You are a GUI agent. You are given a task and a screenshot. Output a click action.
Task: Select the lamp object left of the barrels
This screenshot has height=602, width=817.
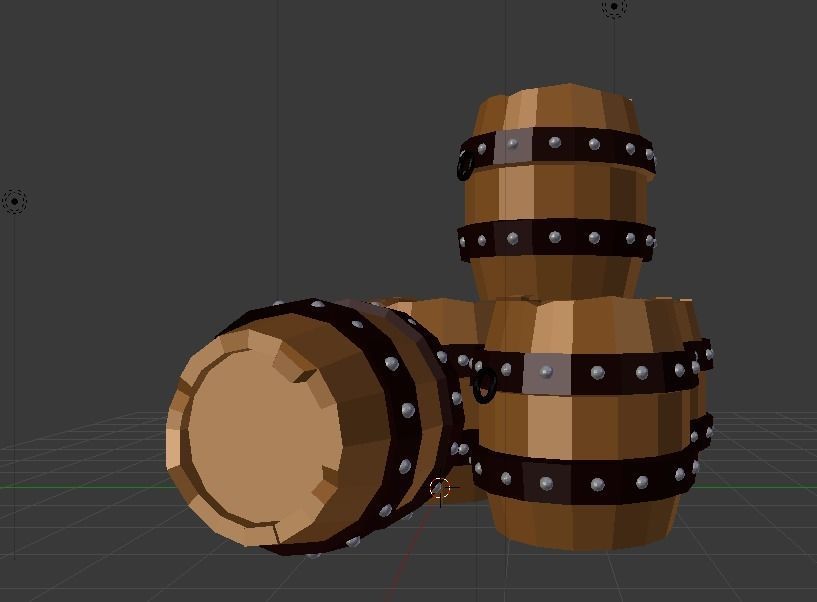point(14,201)
